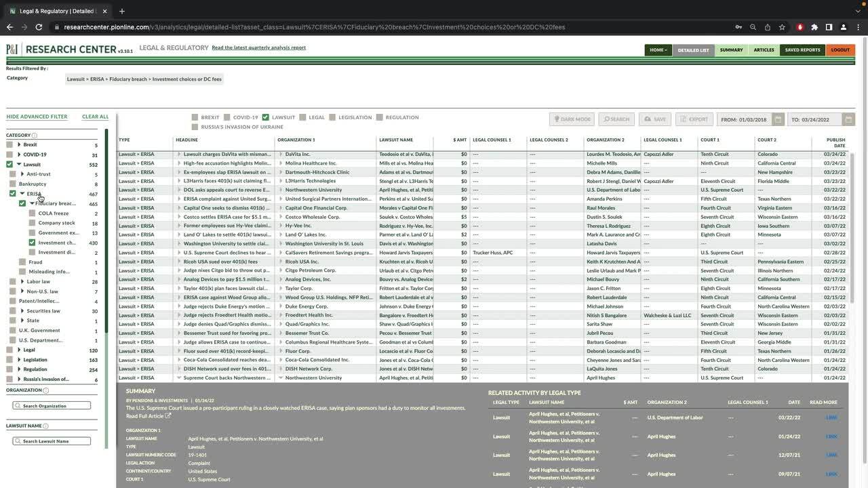Click HIDE ADVANCED FILTER link

pyautogui.click(x=37, y=117)
